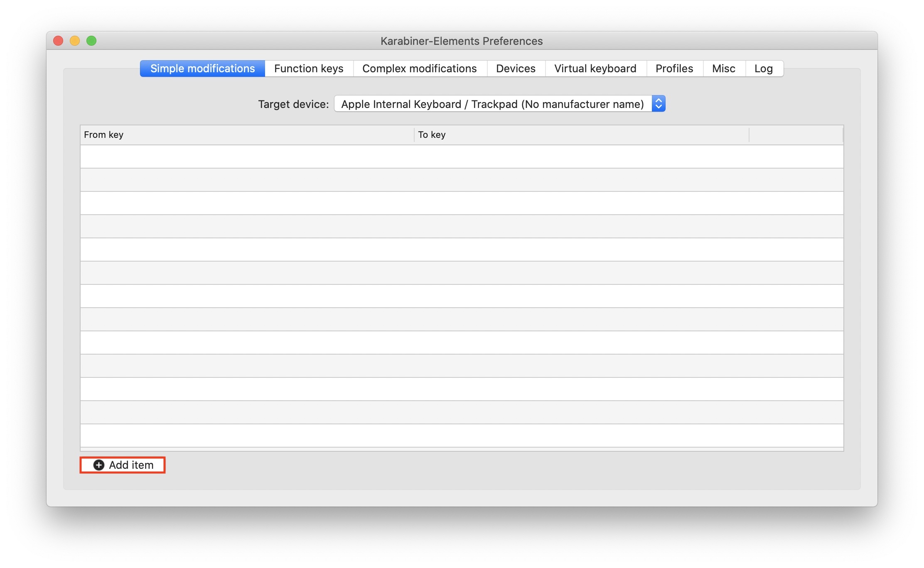Click the Karabiner-Elements Preferences title bar

click(x=461, y=41)
